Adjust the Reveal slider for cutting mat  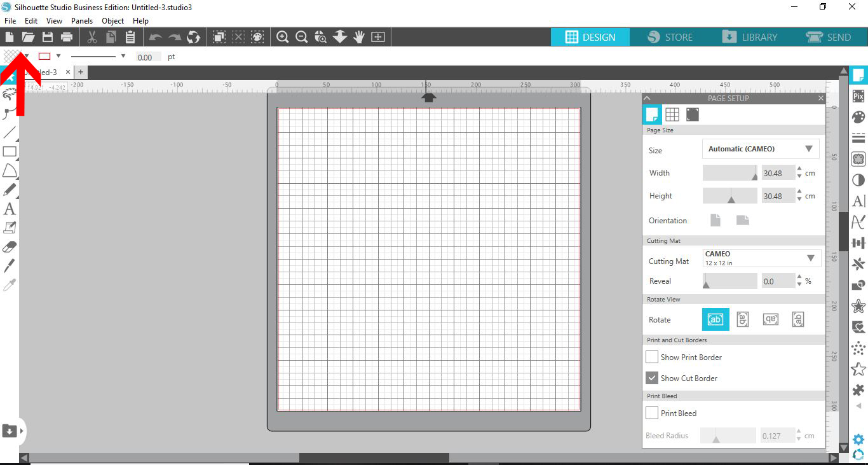730,281
